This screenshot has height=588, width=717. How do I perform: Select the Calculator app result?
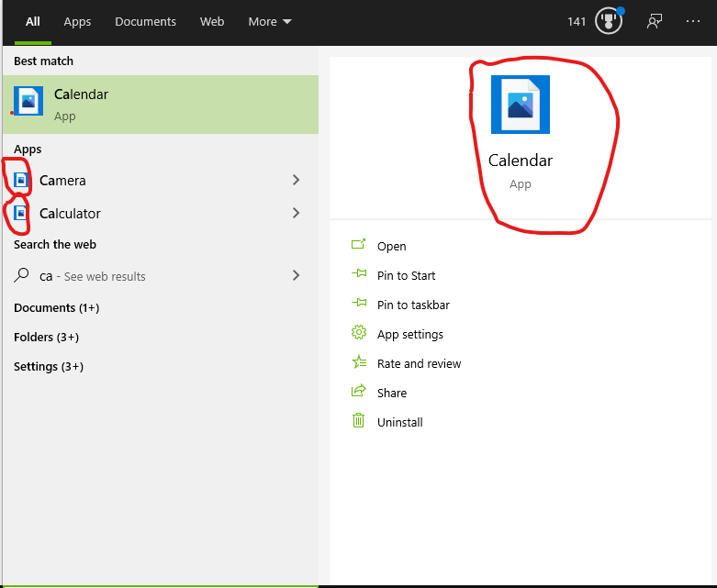161,213
